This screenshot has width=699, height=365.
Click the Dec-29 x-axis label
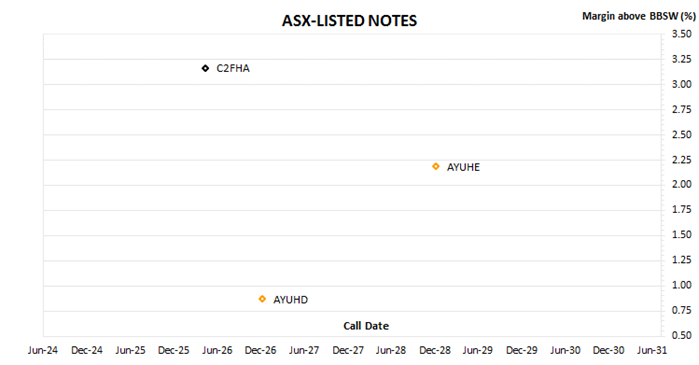click(x=522, y=351)
